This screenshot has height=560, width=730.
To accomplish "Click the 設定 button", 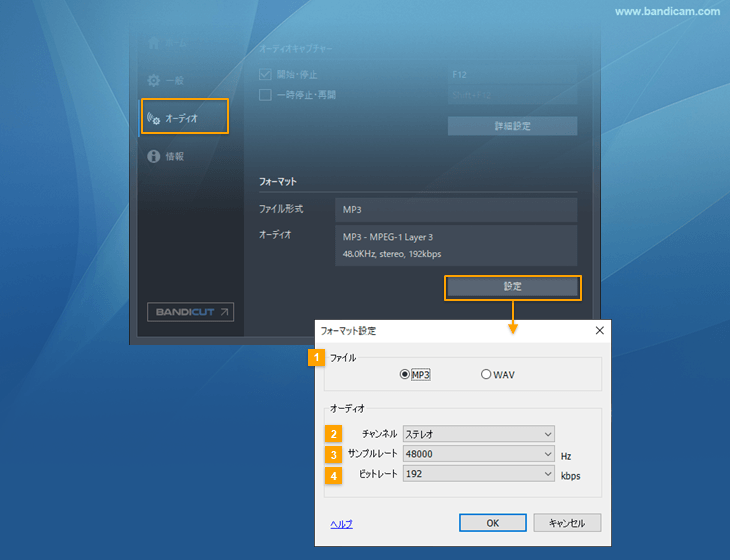I will click(512, 287).
